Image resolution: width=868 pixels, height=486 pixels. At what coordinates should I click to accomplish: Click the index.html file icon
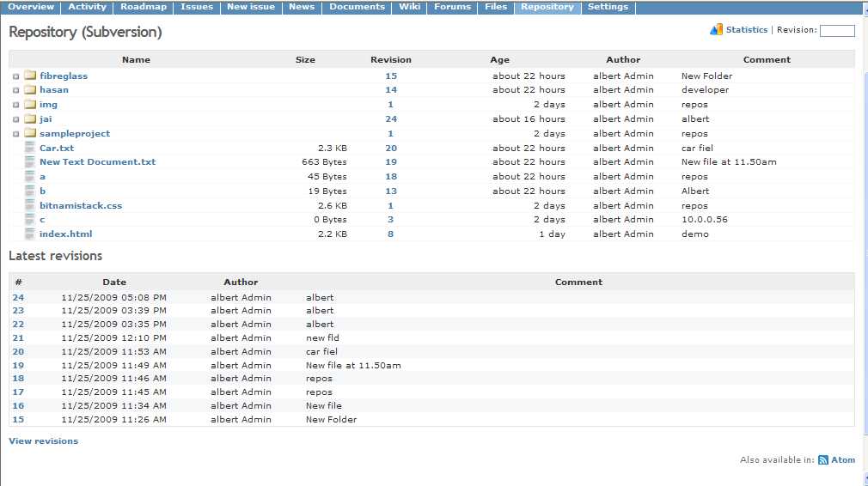[30, 234]
